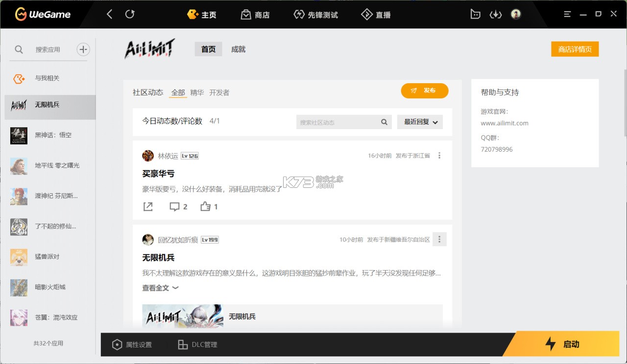Share the 买豪华亏 post
This screenshot has width=627, height=364.
(148, 206)
